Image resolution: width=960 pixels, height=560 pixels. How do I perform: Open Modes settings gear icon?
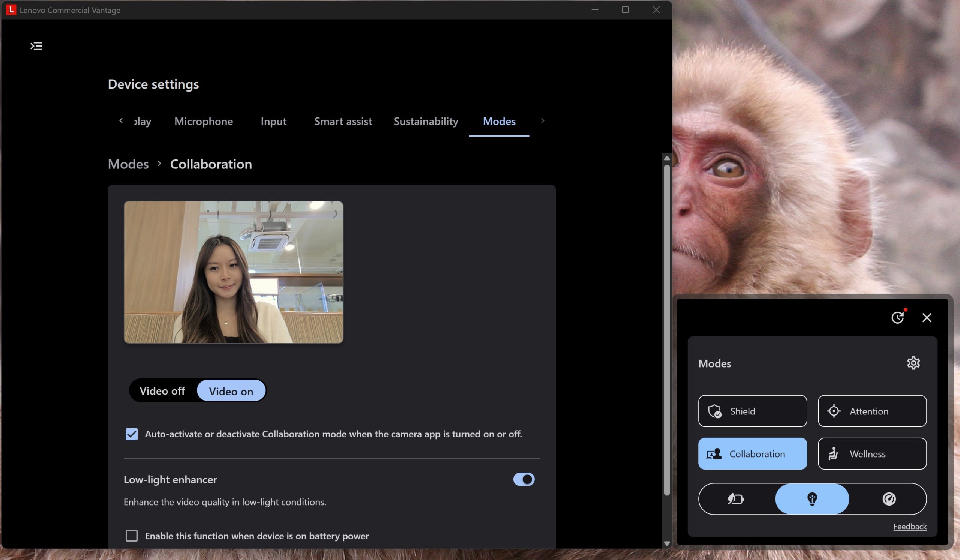[x=913, y=363]
